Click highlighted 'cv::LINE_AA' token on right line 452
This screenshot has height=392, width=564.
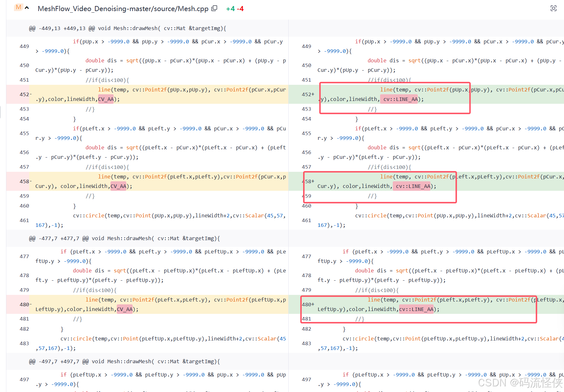(x=399, y=99)
